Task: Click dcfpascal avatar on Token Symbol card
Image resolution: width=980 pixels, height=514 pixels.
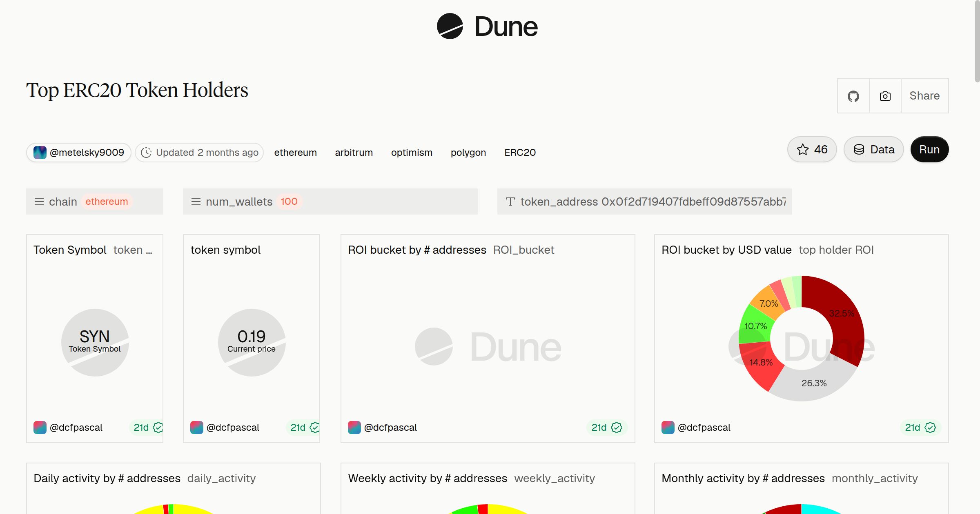Action: 40,428
